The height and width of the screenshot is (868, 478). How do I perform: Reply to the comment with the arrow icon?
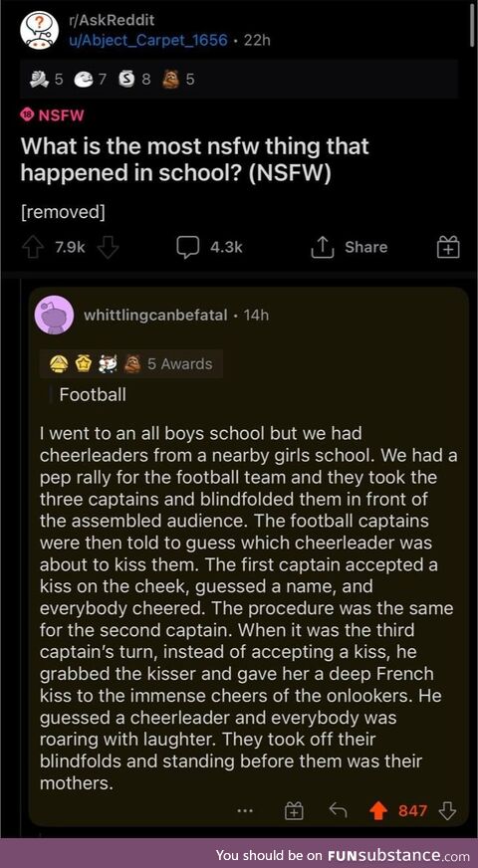click(338, 811)
